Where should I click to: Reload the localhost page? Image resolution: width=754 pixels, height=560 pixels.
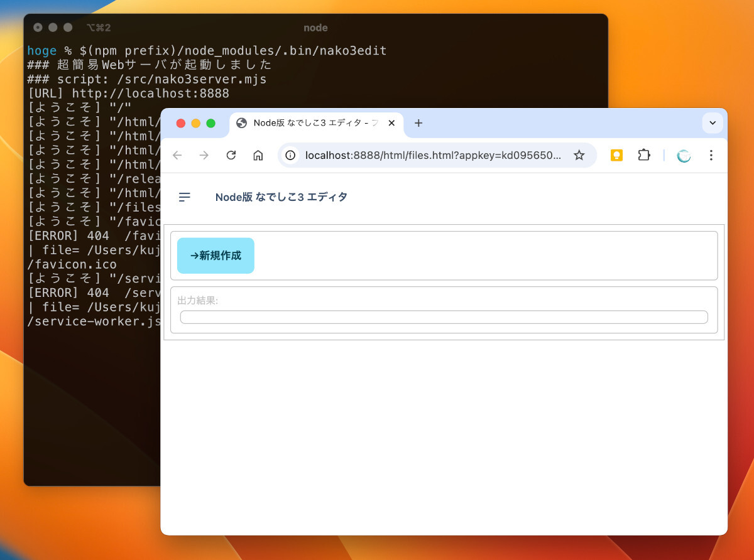(x=231, y=155)
